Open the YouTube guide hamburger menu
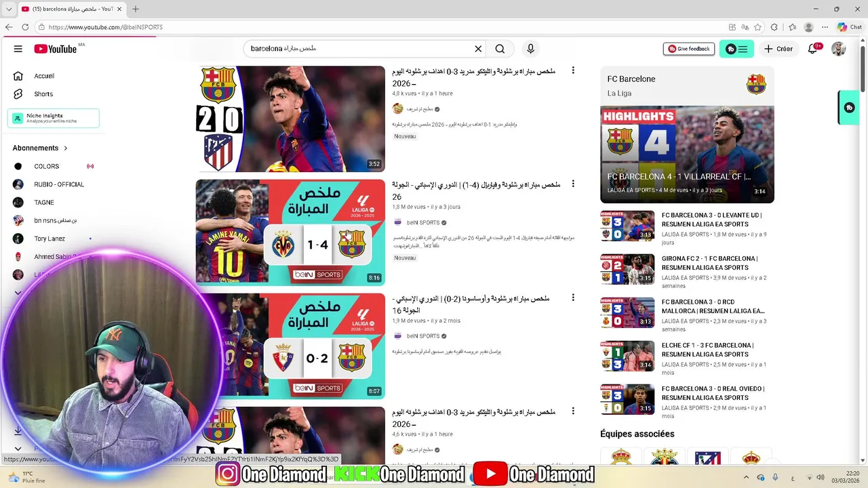The width and height of the screenshot is (868, 488). tap(18, 49)
